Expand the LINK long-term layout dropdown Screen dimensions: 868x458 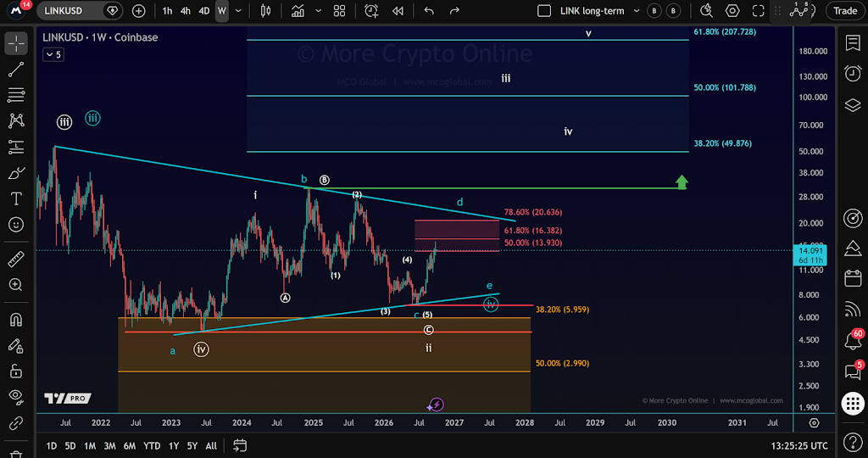(637, 10)
